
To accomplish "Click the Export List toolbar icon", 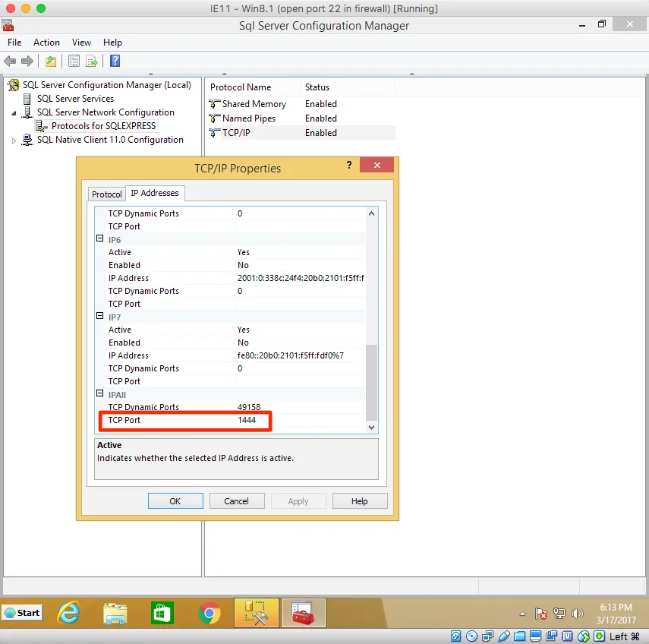I will point(92,62).
